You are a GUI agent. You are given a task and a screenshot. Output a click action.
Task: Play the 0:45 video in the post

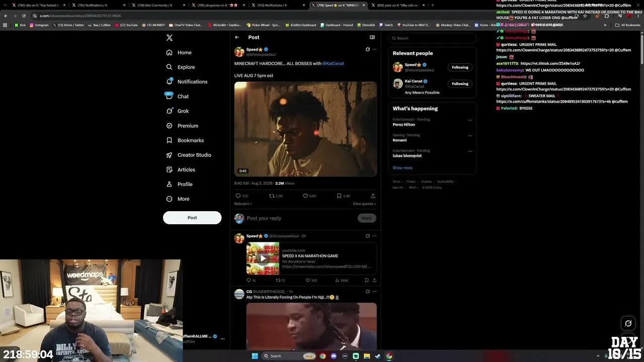(x=305, y=129)
